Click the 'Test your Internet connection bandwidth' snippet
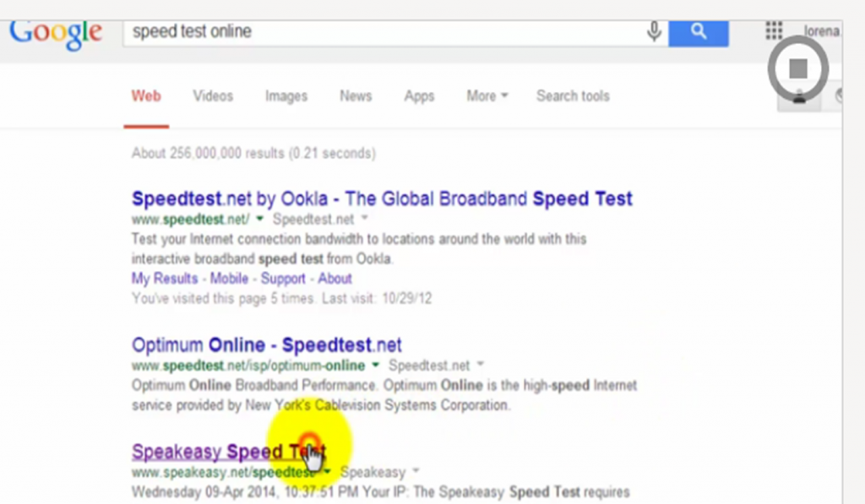Viewport: 865px width, 504px height. (359, 249)
